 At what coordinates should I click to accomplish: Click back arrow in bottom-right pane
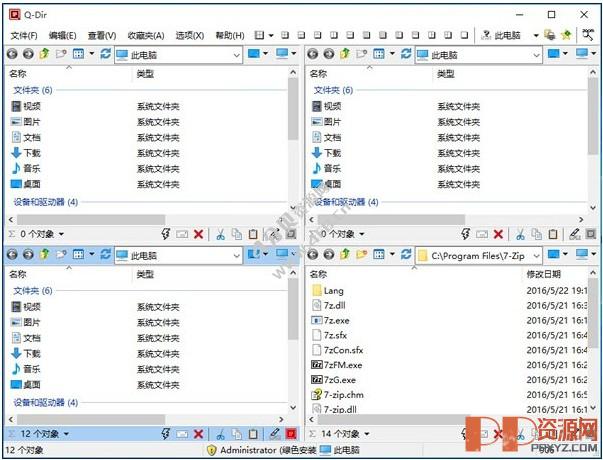point(313,254)
